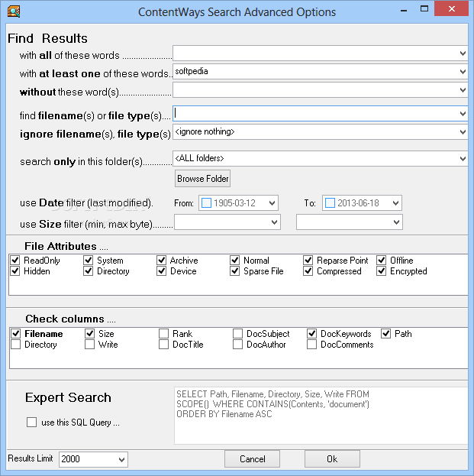Viewport: 474px width, 476px height.
Task: Expand 'at least one of these words' dropdown
Action: click(x=463, y=72)
